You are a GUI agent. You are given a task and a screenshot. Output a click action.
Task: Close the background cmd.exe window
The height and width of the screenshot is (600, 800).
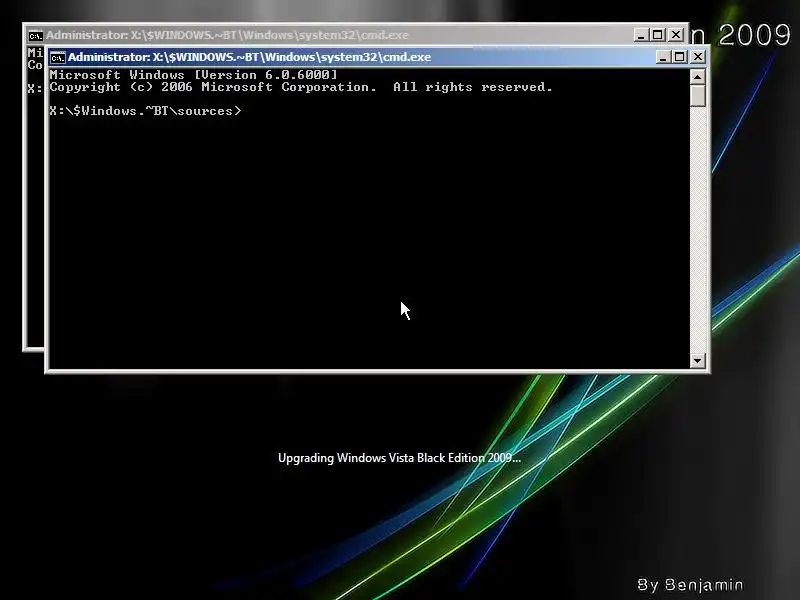(676, 35)
